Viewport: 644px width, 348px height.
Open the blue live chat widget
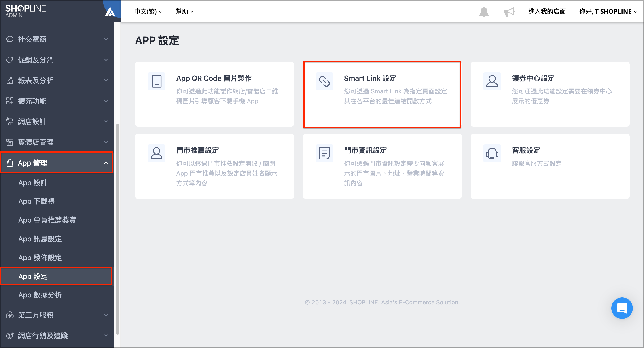pos(622,308)
